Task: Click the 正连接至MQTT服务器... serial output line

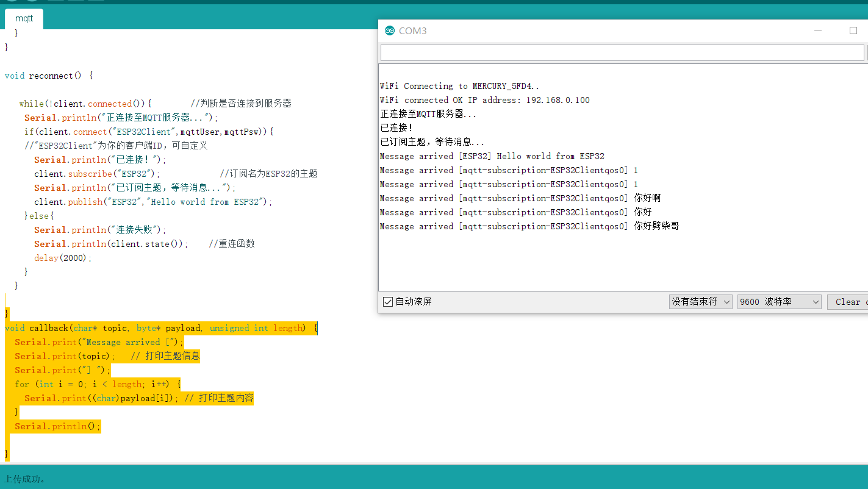Action: pyautogui.click(x=428, y=114)
